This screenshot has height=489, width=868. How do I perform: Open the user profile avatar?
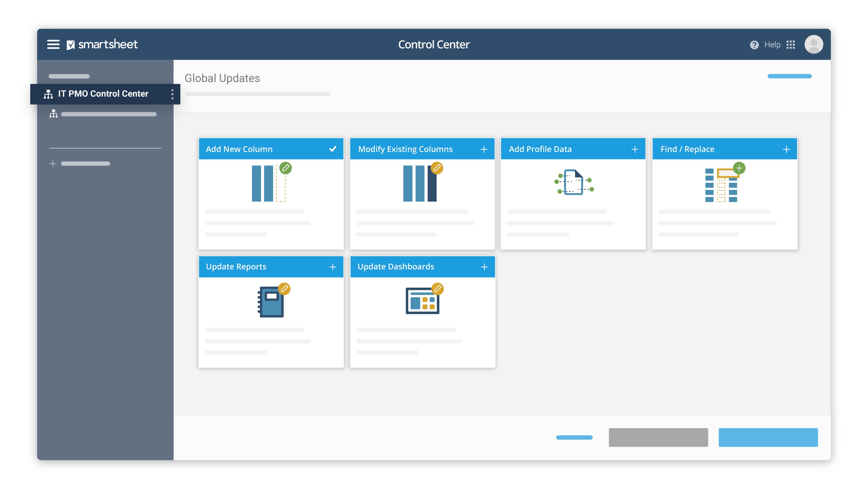point(813,44)
